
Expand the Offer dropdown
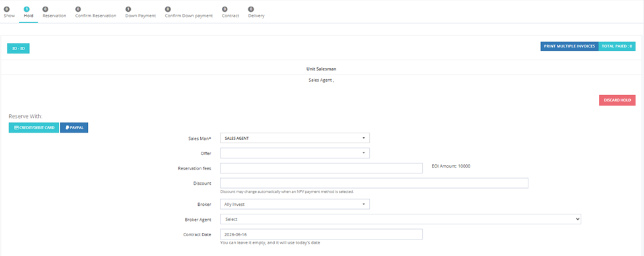(295, 153)
